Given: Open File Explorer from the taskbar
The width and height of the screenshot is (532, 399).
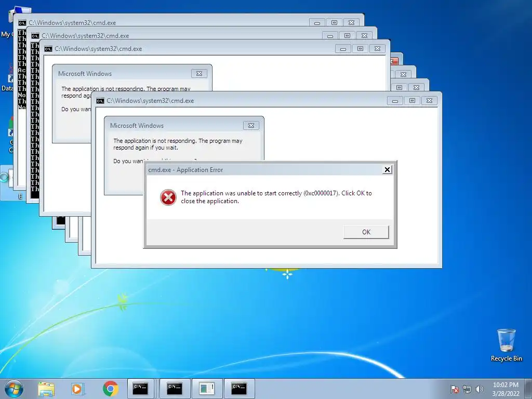Looking at the screenshot, I should 46,389.
